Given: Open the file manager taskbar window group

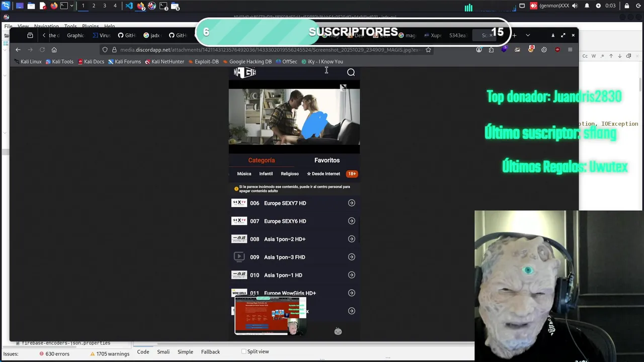Looking at the screenshot, I should [x=175, y=6].
